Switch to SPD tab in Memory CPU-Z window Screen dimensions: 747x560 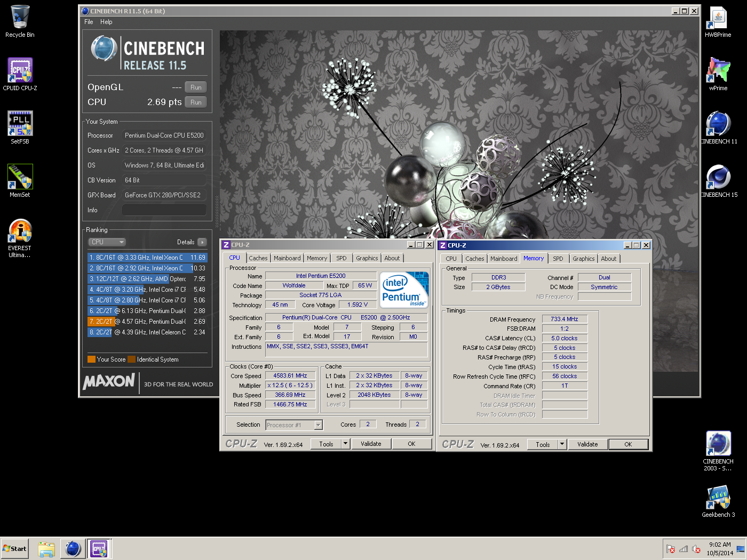(558, 259)
